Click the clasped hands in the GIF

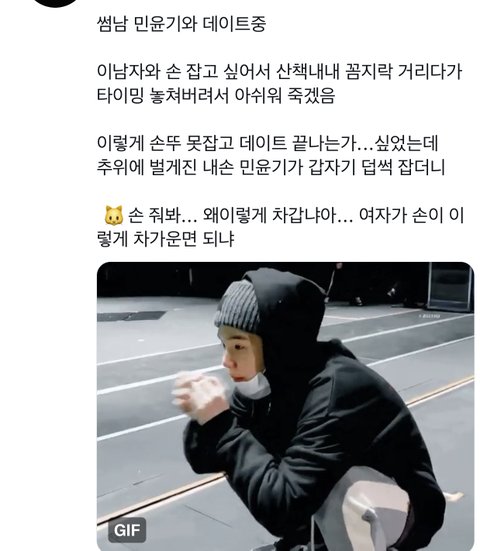tap(199, 395)
